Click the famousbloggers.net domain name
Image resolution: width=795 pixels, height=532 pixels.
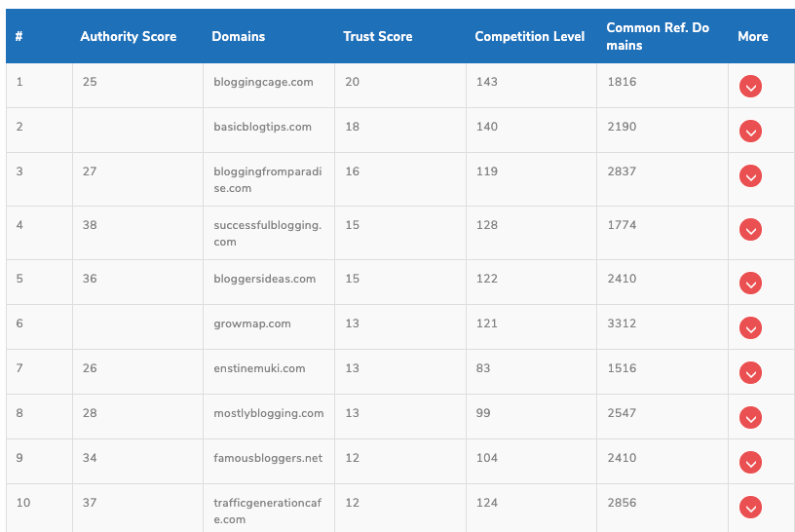(267, 458)
